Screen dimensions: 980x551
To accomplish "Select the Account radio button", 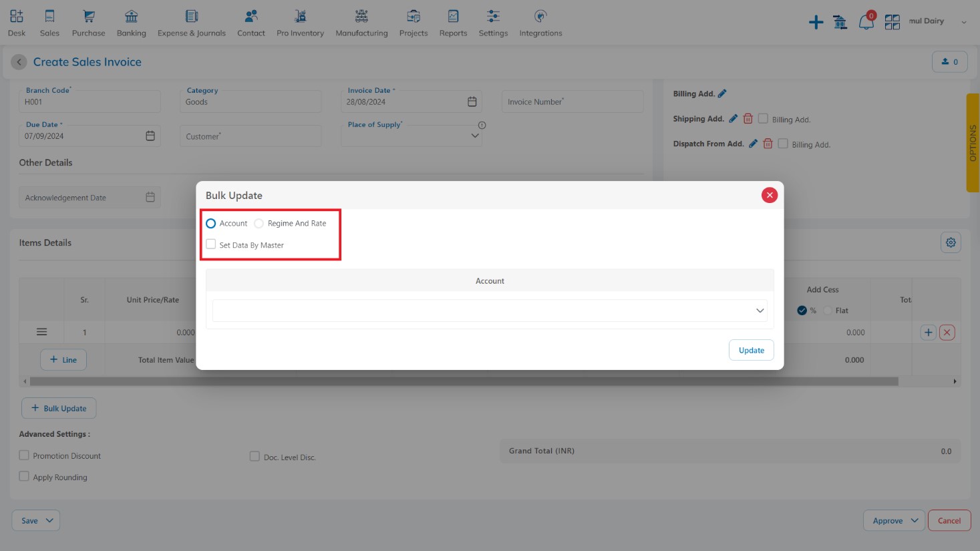I will pos(211,223).
